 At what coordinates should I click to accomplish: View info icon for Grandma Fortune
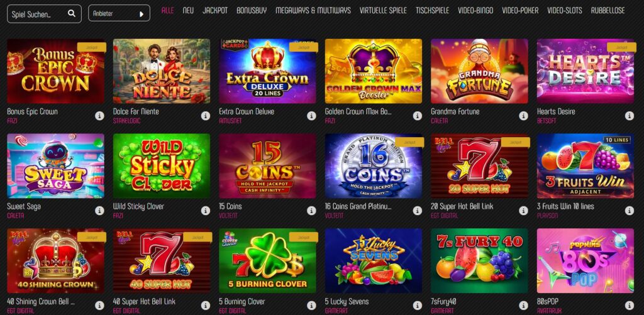coord(523,116)
